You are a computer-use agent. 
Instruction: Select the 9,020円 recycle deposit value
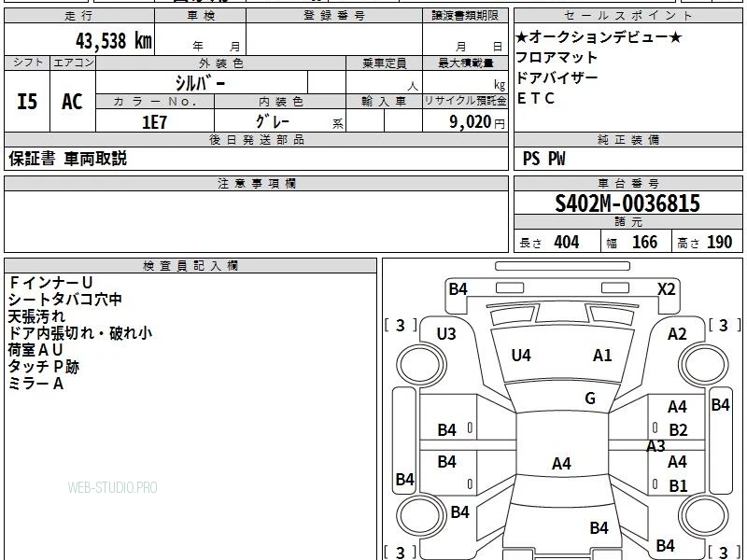(477, 122)
